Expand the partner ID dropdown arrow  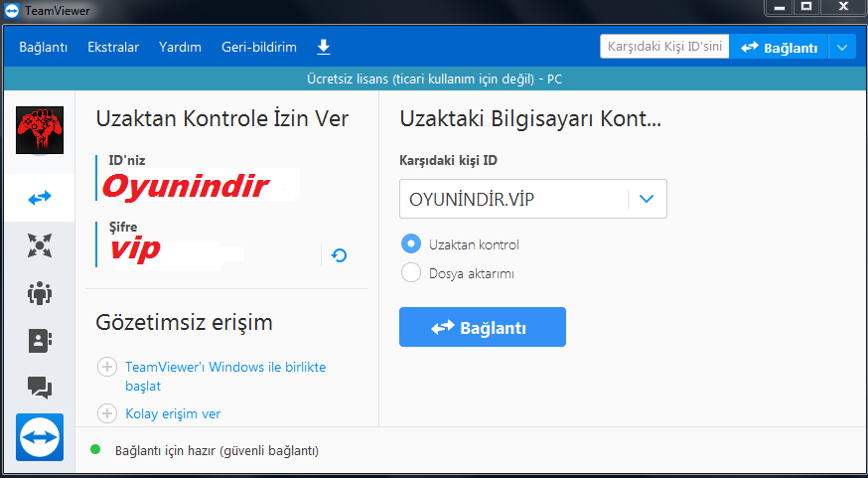pos(647,199)
